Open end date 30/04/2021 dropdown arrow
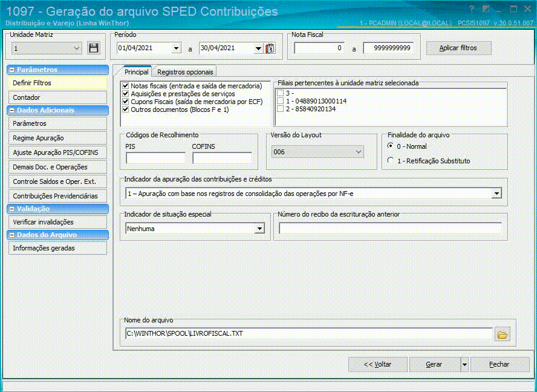 tap(258, 48)
